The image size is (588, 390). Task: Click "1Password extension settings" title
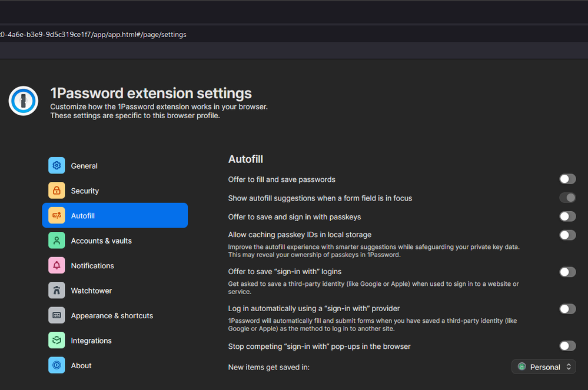pyautogui.click(x=151, y=93)
